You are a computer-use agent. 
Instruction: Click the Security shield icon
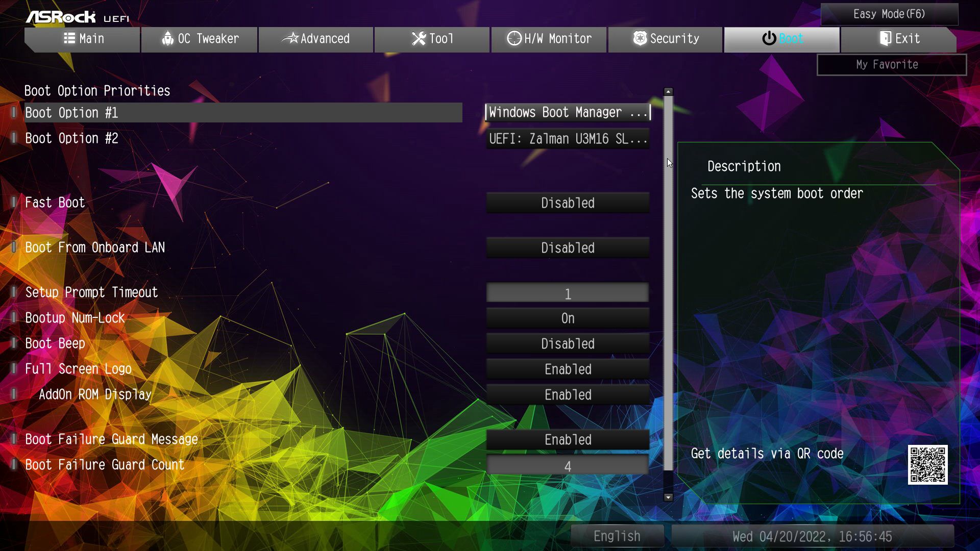[x=640, y=38]
